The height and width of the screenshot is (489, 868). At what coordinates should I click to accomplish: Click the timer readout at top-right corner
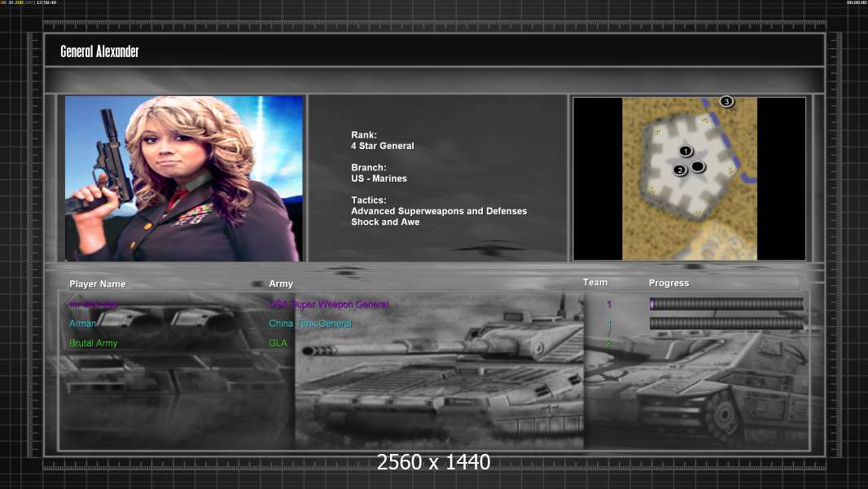[857, 2]
